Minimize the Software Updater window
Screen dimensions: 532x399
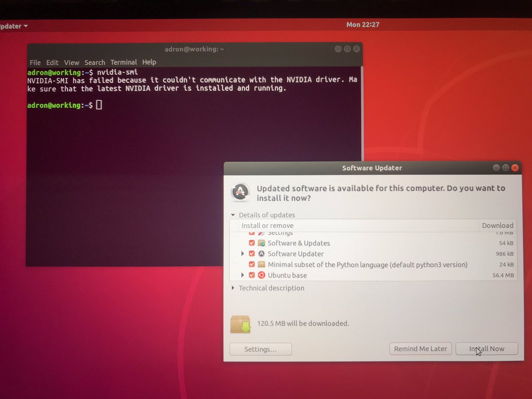coord(496,168)
